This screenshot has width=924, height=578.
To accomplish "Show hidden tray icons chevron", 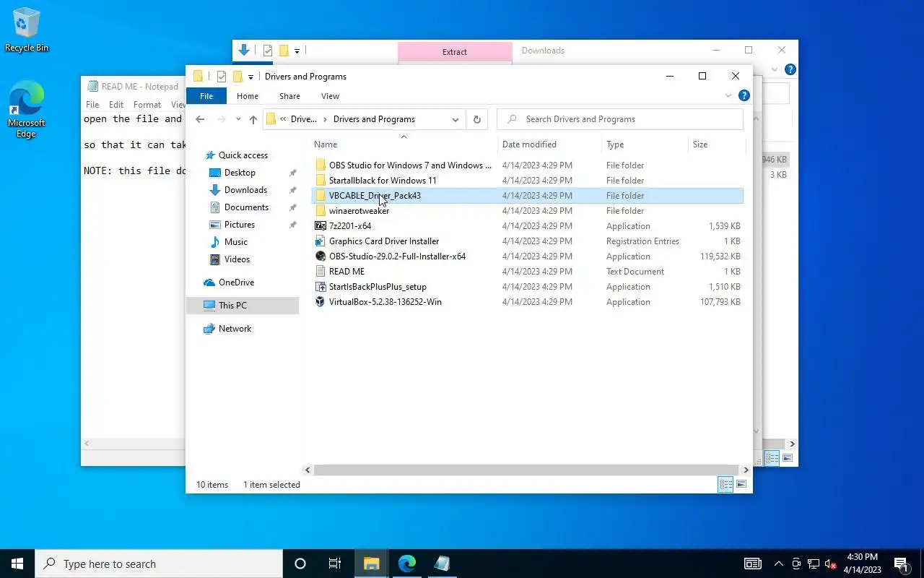I will pyautogui.click(x=778, y=564).
